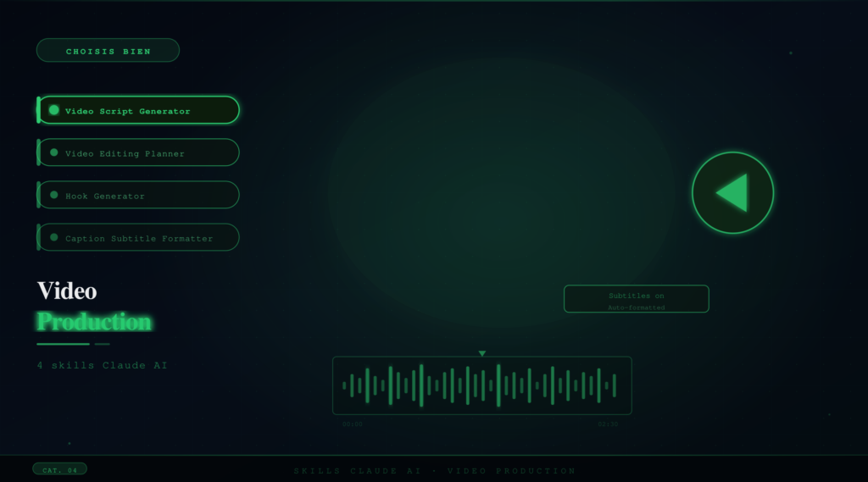This screenshot has width=868, height=482.
Task: Open the Video Script Generator item
Action: coord(128,111)
